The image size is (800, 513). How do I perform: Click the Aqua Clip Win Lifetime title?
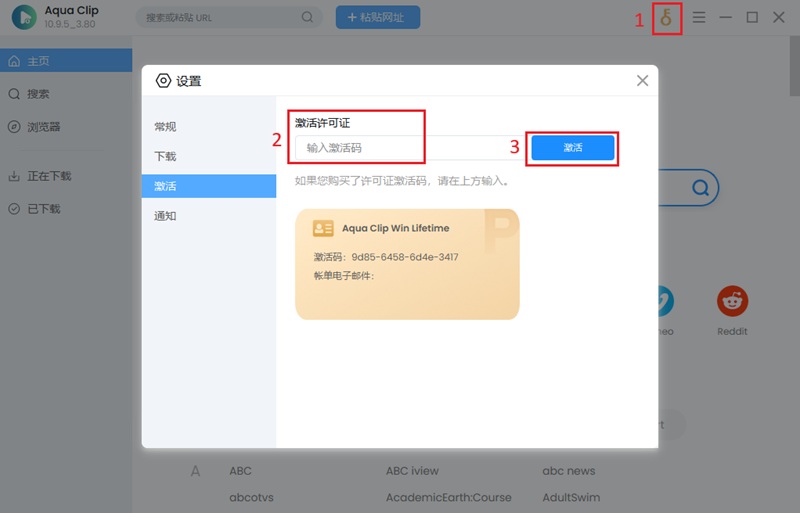[395, 228]
